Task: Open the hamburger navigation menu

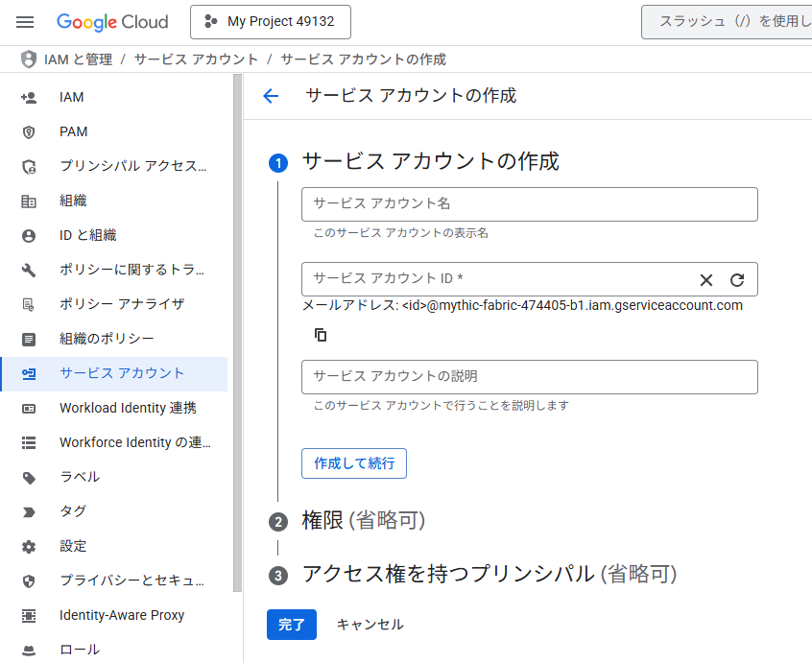Action: 25,22
